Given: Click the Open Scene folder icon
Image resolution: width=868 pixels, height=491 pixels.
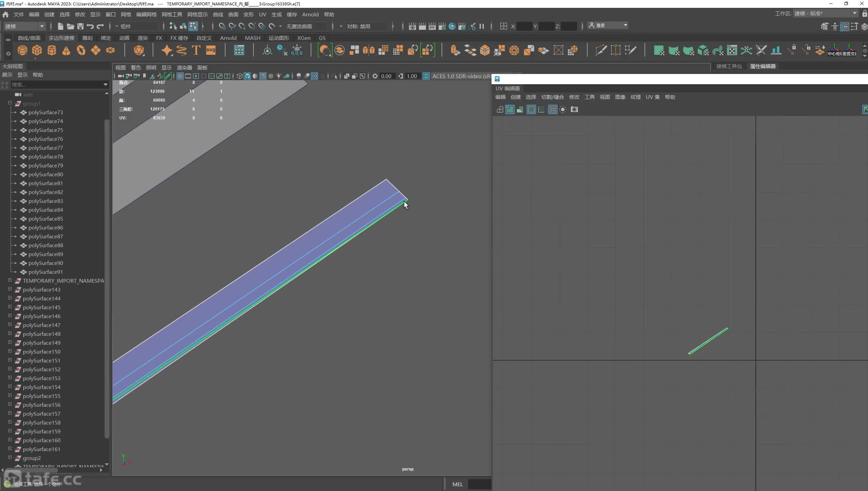Looking at the screenshot, I should pos(71,26).
